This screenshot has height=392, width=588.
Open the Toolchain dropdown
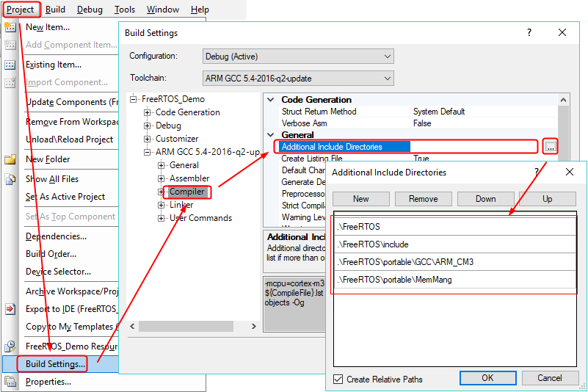[x=299, y=78]
